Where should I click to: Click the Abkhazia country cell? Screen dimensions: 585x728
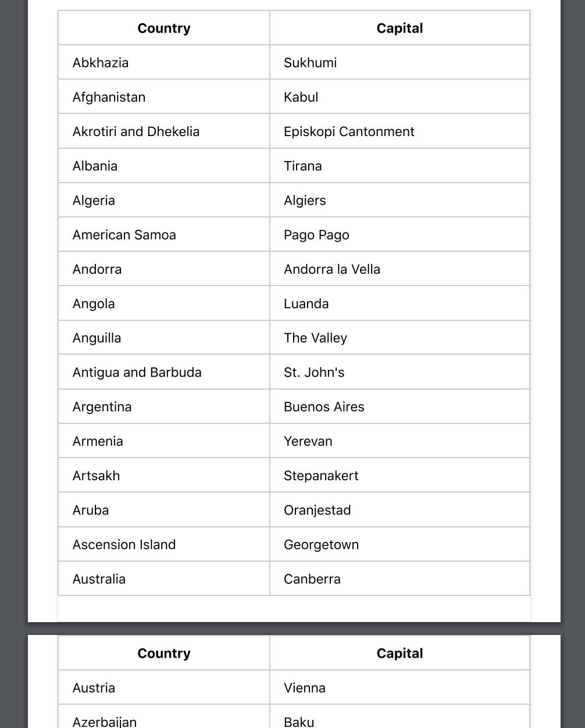[101, 63]
